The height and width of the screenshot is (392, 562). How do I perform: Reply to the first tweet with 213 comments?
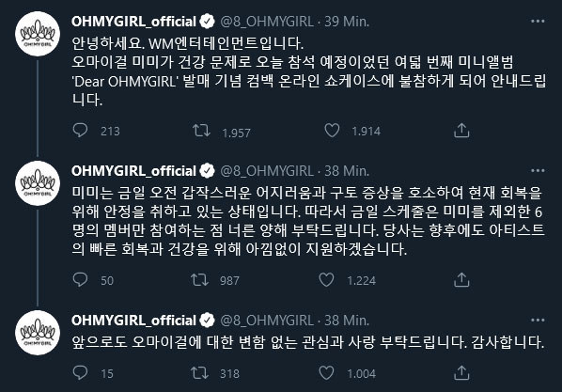tap(80, 130)
